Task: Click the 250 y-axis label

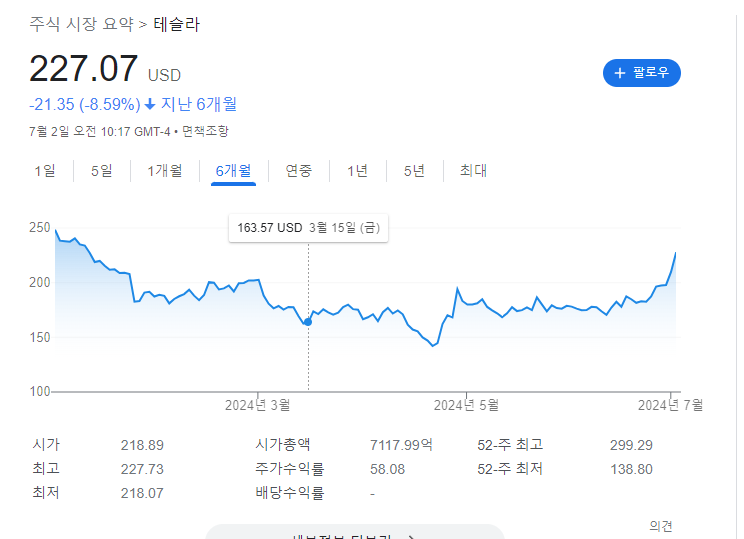Action: (x=39, y=228)
